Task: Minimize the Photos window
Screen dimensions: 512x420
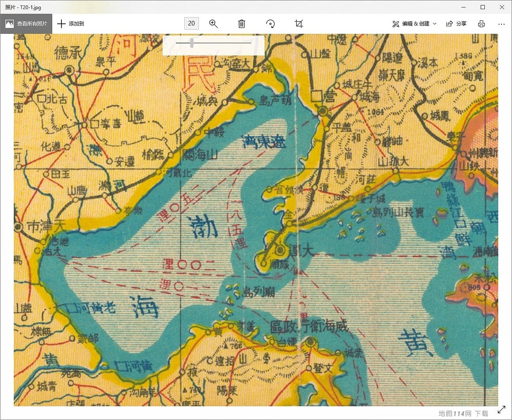Action: point(464,7)
